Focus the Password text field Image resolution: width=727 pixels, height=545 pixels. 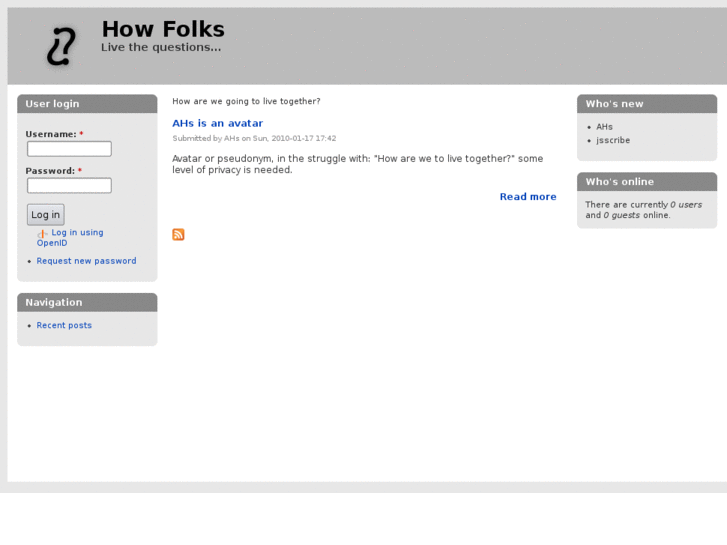[69, 186]
